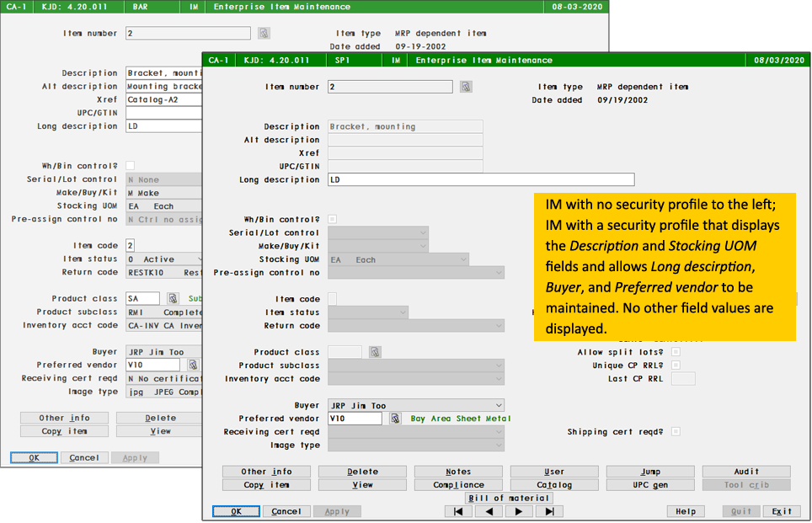Open Catalog button
Viewport: 812px width, 523px height.
[x=554, y=485]
